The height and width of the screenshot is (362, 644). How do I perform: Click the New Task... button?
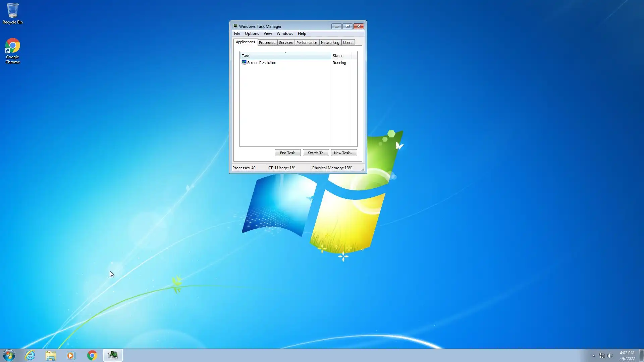tap(344, 153)
